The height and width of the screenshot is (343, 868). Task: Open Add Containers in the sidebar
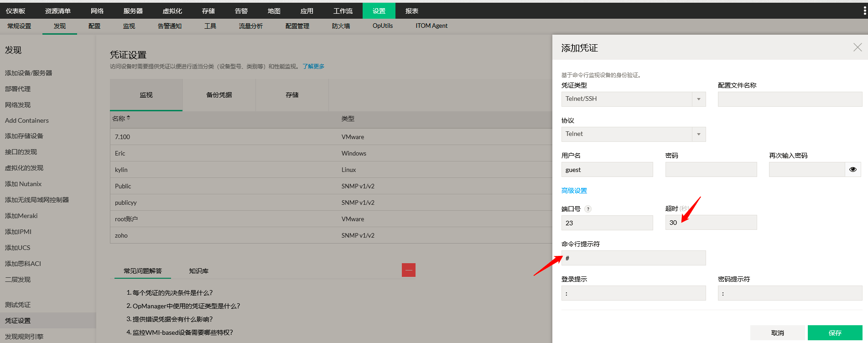point(27,120)
